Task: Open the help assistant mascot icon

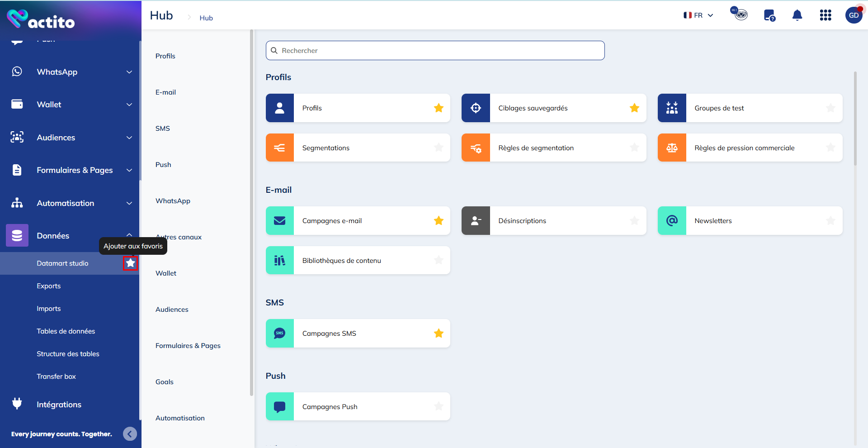Action: pyautogui.click(x=740, y=14)
